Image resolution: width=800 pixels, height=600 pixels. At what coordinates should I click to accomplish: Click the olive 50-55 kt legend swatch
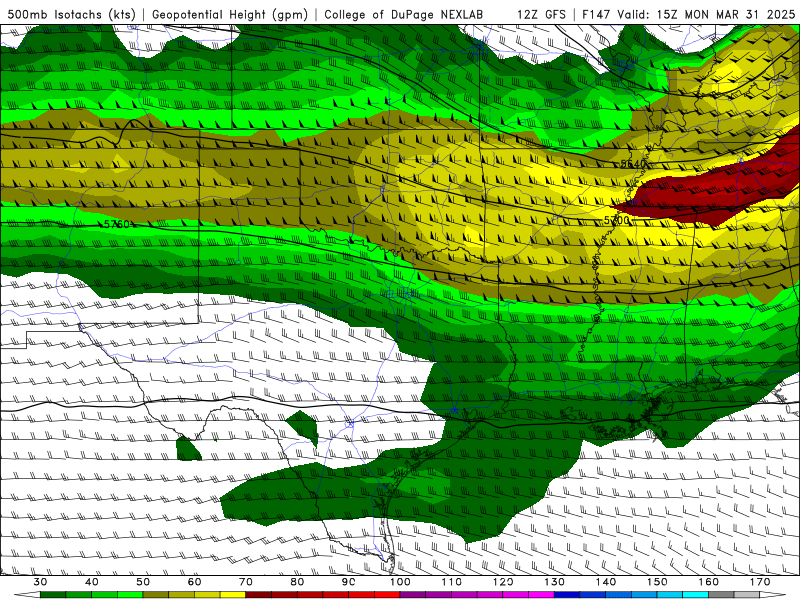pyautogui.click(x=156, y=595)
